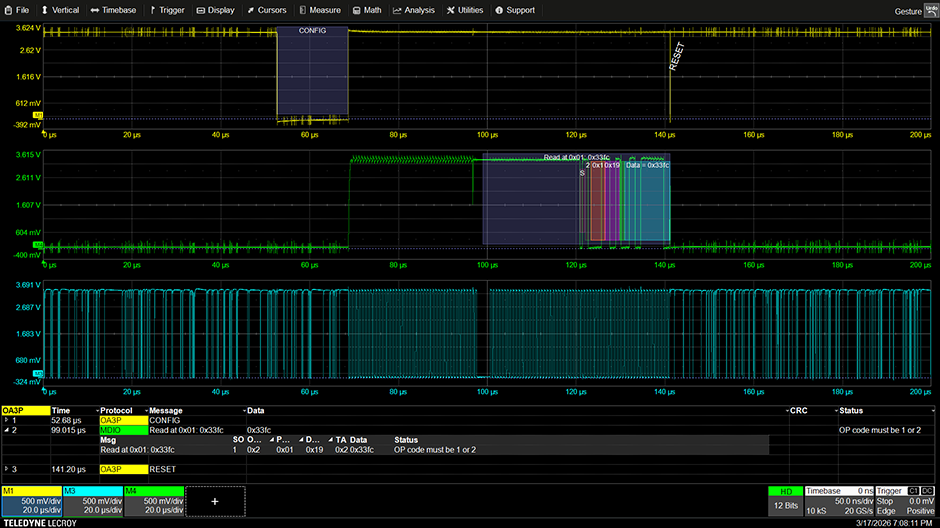Select the M1 channel descriptor box

(x=31, y=501)
